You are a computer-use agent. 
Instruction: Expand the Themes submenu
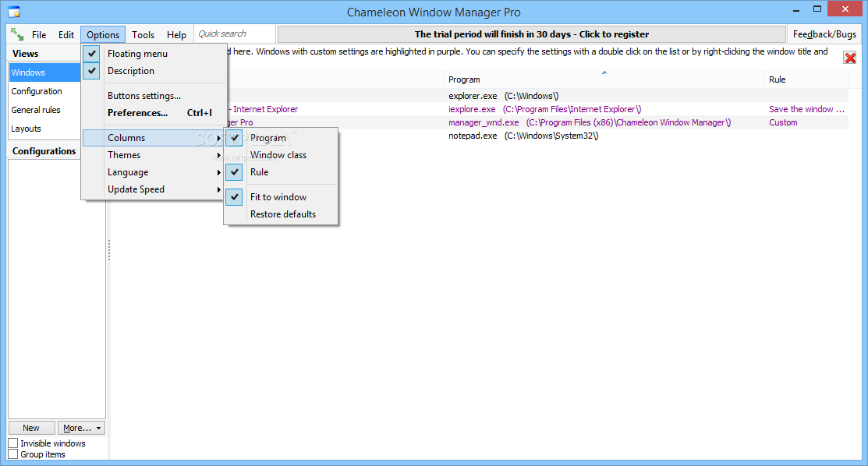coord(154,155)
